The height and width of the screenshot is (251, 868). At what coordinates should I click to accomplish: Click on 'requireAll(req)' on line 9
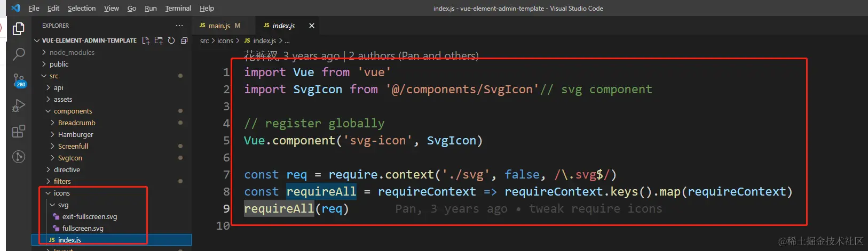click(x=296, y=208)
